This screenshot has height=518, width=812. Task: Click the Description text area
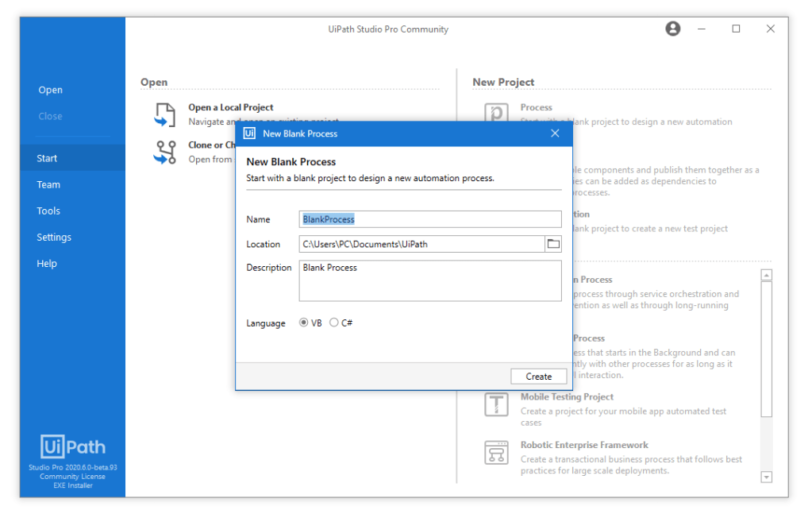[430, 281]
